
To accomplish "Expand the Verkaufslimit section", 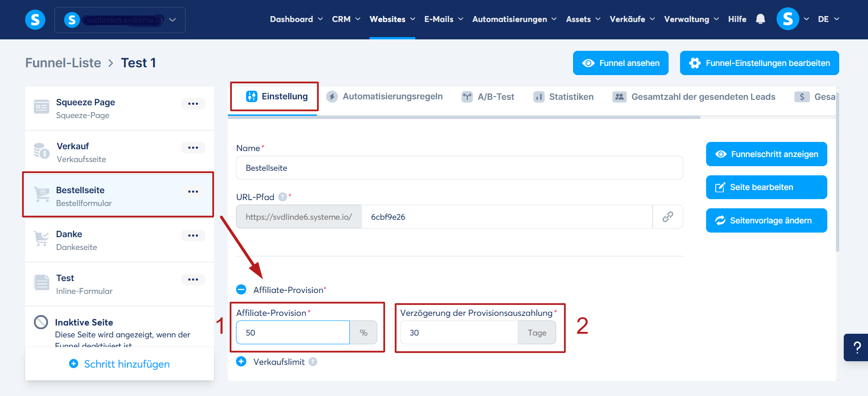I will (241, 362).
